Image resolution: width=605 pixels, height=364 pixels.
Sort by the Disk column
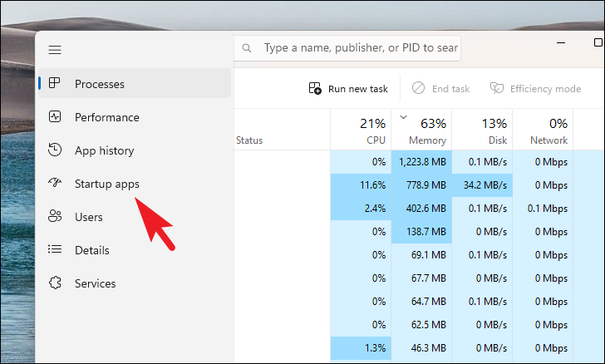482,130
